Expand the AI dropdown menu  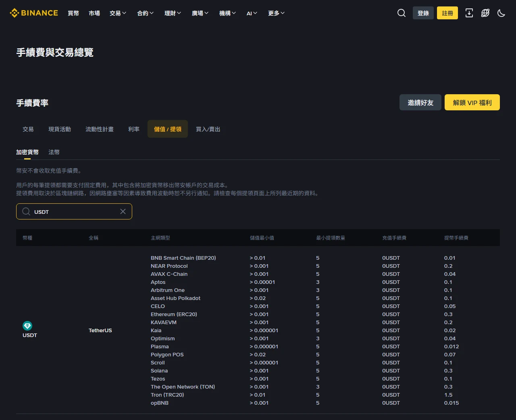click(252, 13)
